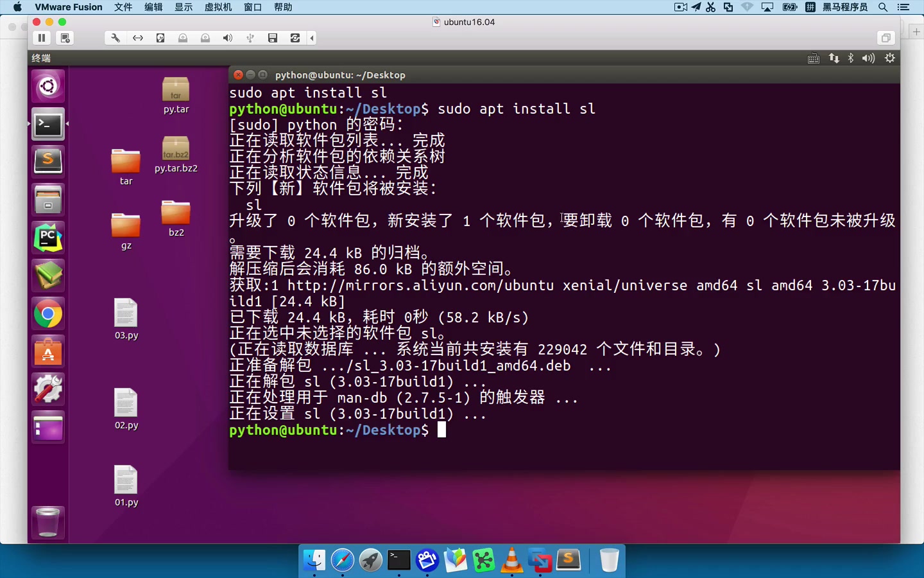Click the sharing sync toolbar icon
The height and width of the screenshot is (578, 924).
(x=295, y=38)
